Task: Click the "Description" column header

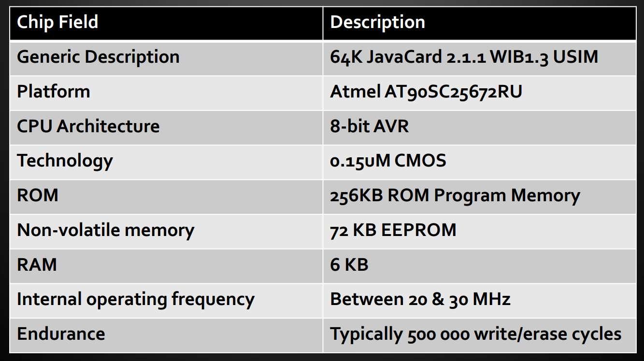Action: pyautogui.click(x=377, y=22)
